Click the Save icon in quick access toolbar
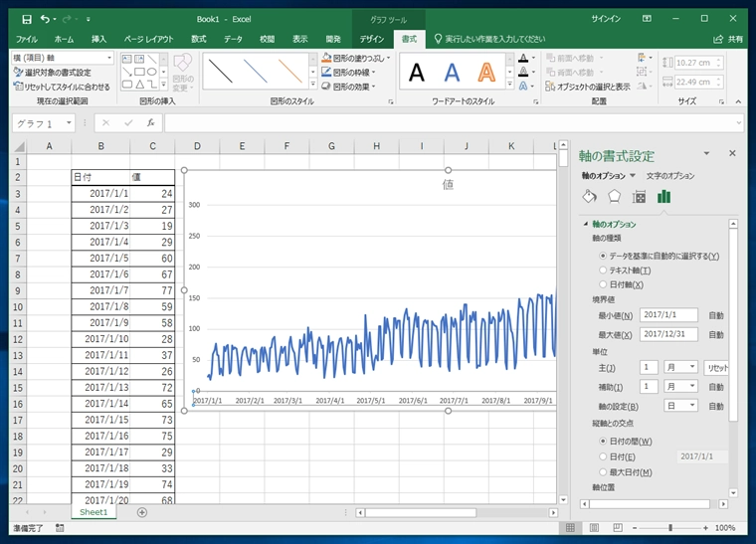The width and height of the screenshot is (756, 544). pos(26,18)
